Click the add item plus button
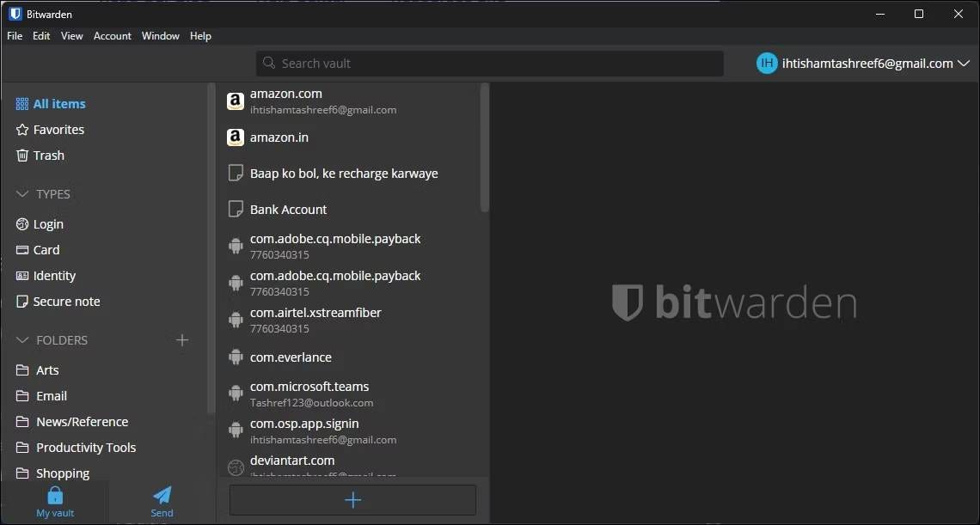The height and width of the screenshot is (525, 980). click(352, 500)
